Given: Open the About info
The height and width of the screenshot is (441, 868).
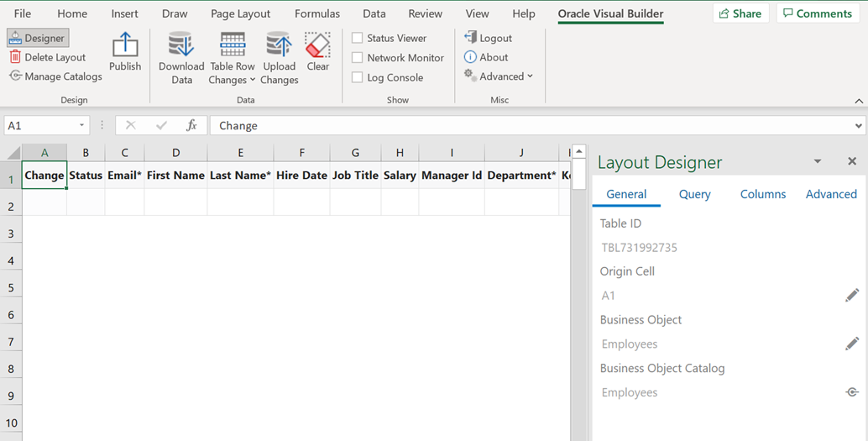Looking at the screenshot, I should (x=486, y=57).
